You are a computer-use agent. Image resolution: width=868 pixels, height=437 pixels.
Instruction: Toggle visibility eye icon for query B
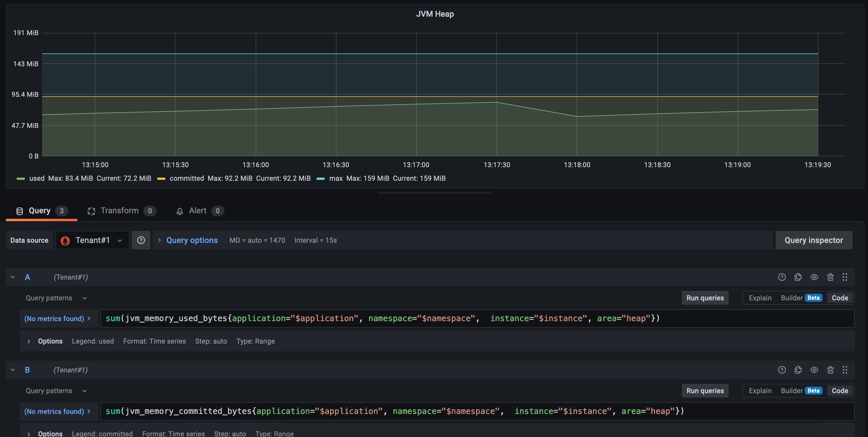(814, 370)
